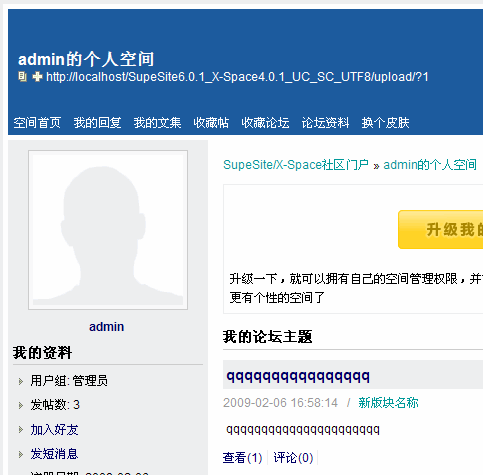Click the 我的论坛主题 section heading
Image resolution: width=483 pixels, height=475 pixels.
click(x=267, y=337)
